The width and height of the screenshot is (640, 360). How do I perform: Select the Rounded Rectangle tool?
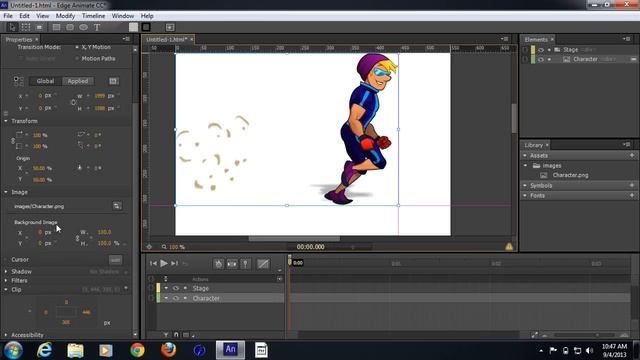[x=70, y=27]
